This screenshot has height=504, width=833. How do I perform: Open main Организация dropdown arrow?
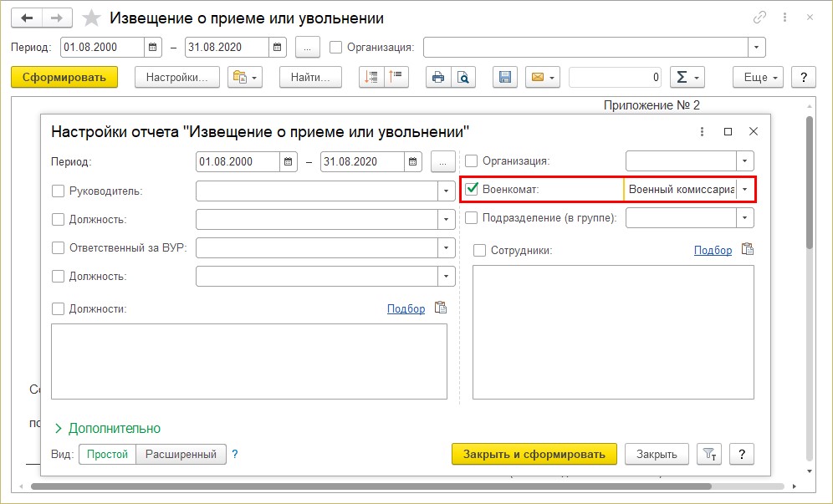(x=757, y=48)
